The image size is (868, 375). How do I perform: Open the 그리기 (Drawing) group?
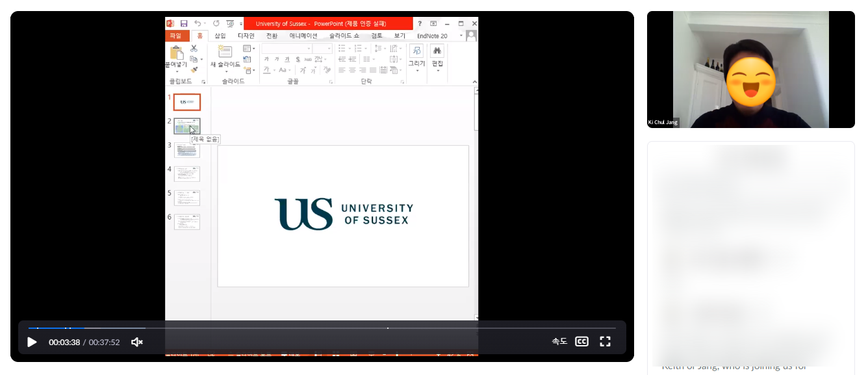416,57
